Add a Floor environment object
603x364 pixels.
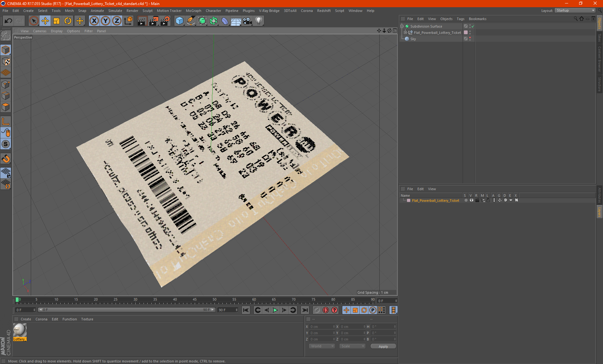[x=236, y=21]
